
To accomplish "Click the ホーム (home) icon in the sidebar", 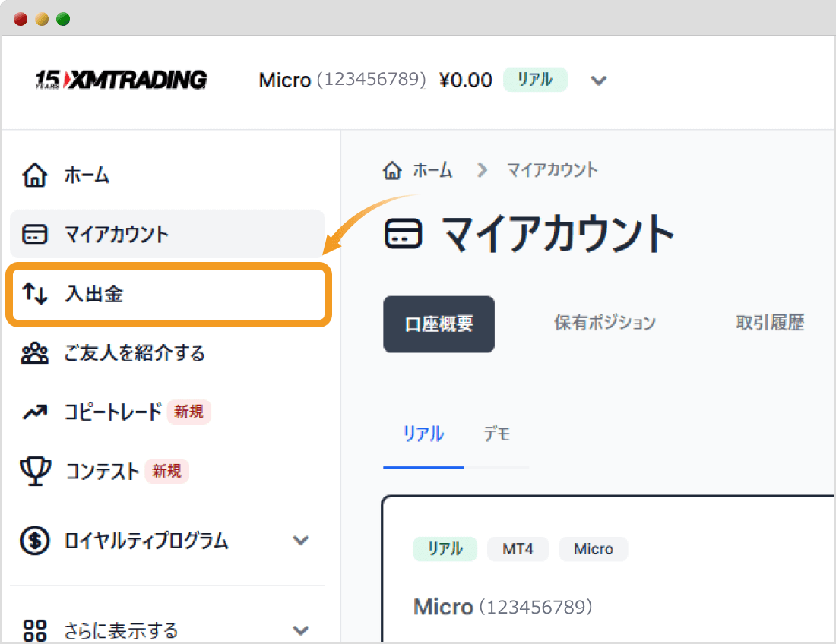I will tap(34, 175).
